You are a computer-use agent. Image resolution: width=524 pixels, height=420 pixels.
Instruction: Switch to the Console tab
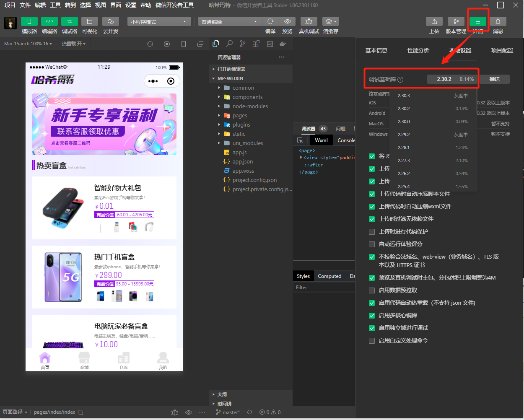[x=346, y=140]
